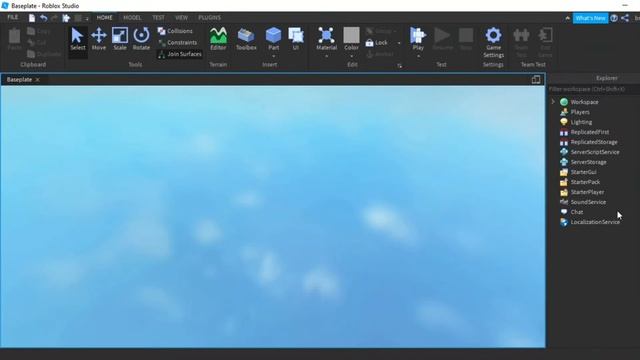Open the Edit group dialog launcher
Image resolution: width=640 pixels, height=360 pixels.
399,65
